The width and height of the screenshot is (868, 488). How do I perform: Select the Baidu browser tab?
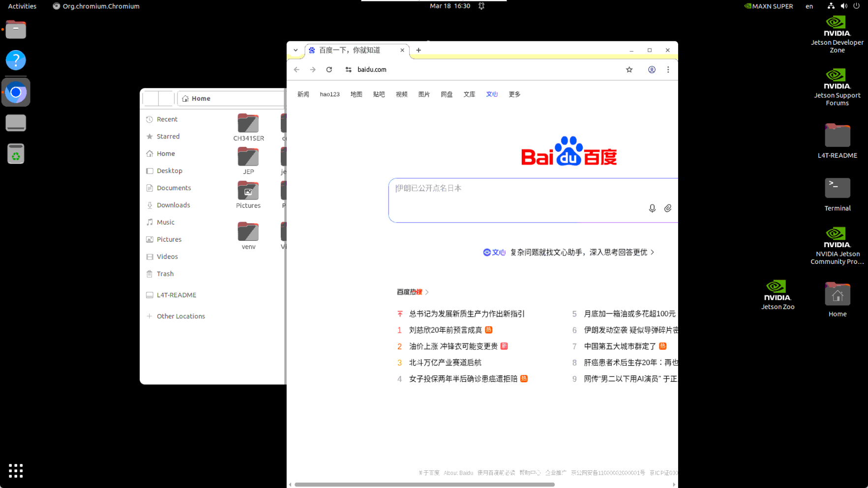tap(357, 50)
